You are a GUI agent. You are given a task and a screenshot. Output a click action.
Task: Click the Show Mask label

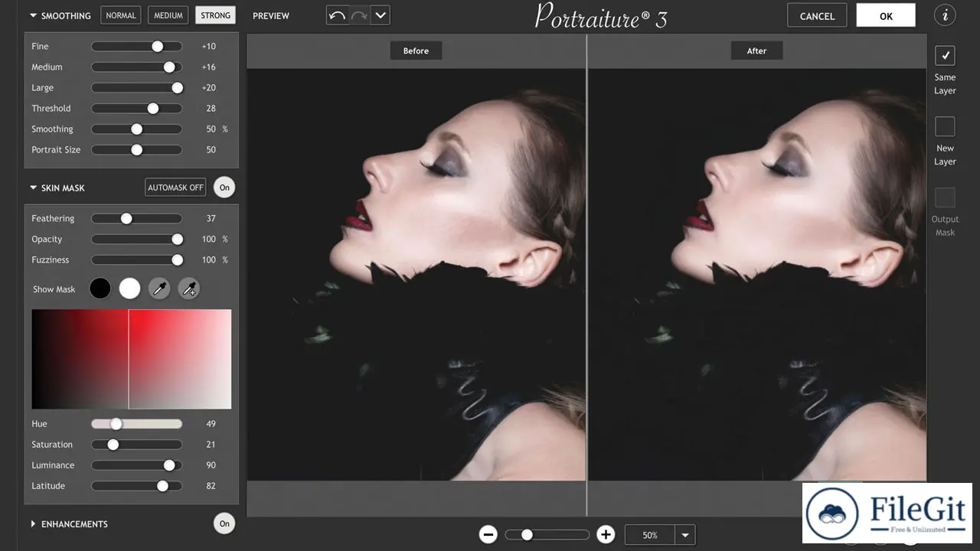(54, 289)
